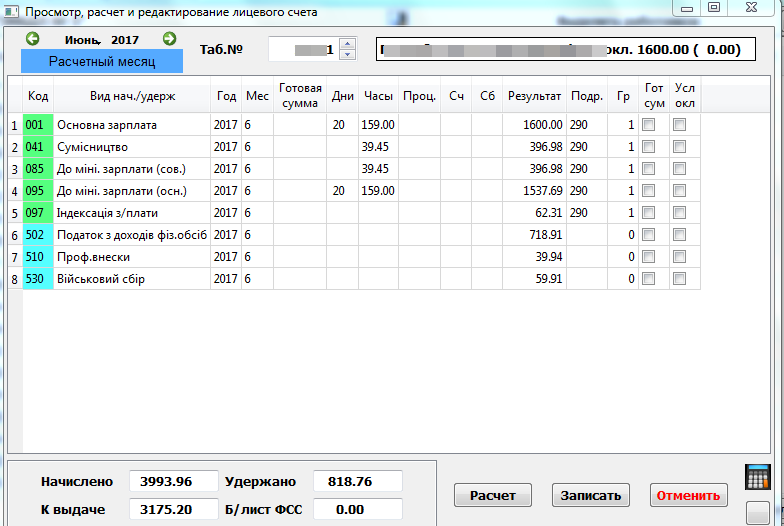Click the 'Записать' button

click(590, 495)
